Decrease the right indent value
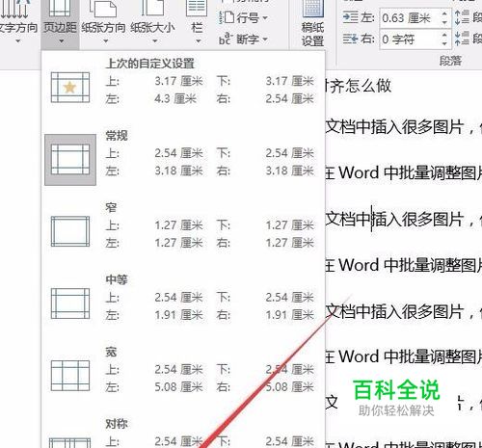This screenshot has height=448, width=482. (444, 43)
